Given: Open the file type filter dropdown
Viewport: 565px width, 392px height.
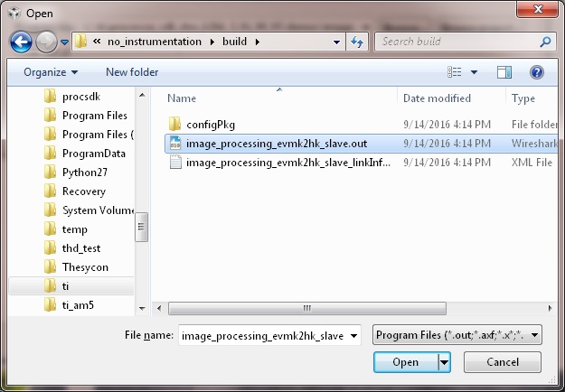Looking at the screenshot, I should (x=457, y=335).
